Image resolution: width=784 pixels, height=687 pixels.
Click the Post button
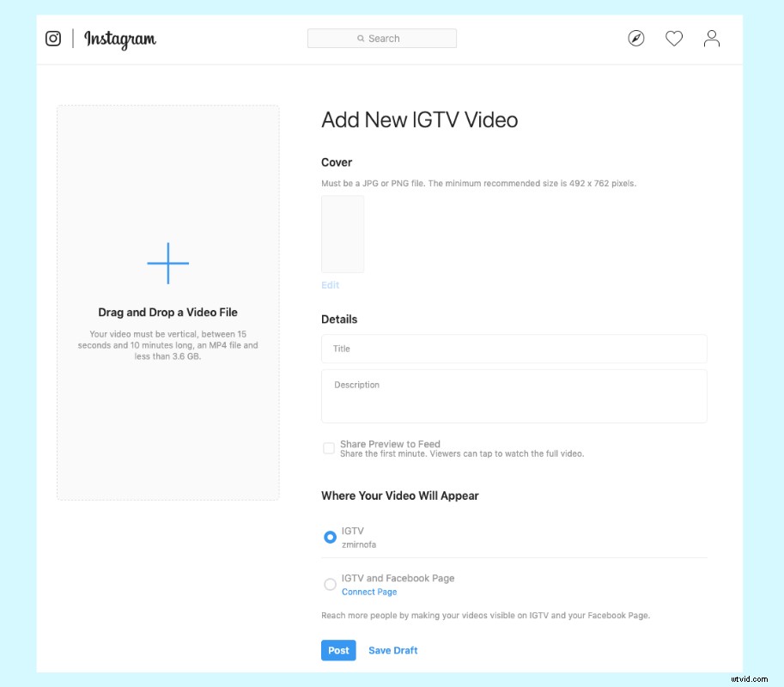(338, 650)
